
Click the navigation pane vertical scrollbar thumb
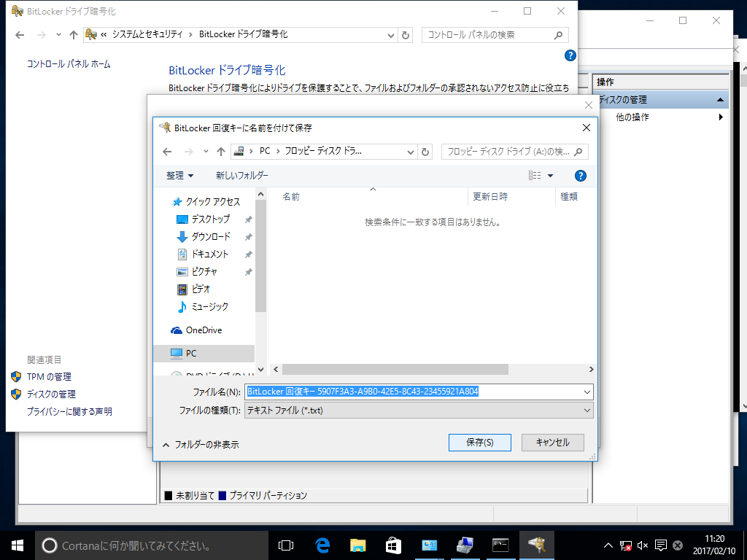(x=260, y=256)
